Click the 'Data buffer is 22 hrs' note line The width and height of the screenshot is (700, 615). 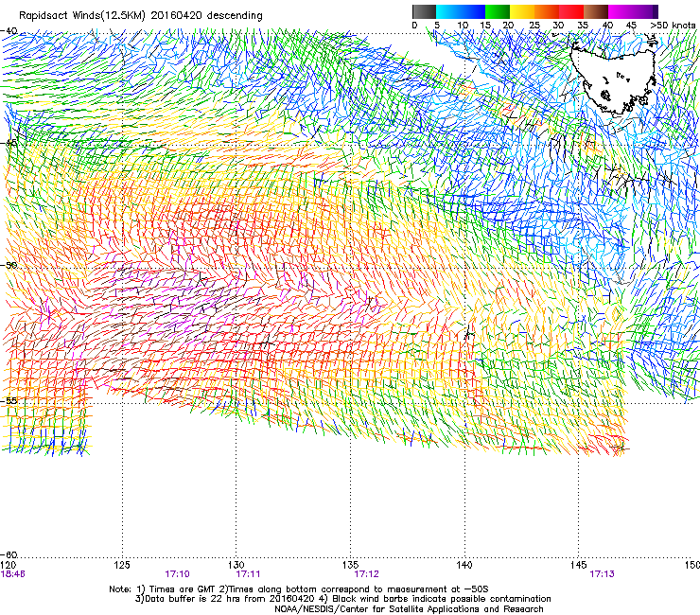342,599
